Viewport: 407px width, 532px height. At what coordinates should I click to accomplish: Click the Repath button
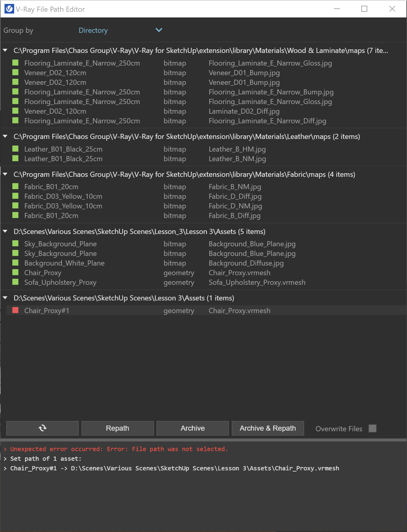pyautogui.click(x=117, y=428)
